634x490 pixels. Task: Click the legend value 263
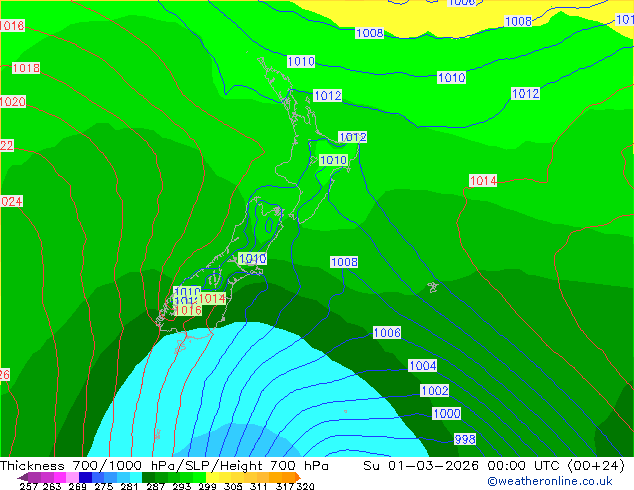click(x=52, y=486)
